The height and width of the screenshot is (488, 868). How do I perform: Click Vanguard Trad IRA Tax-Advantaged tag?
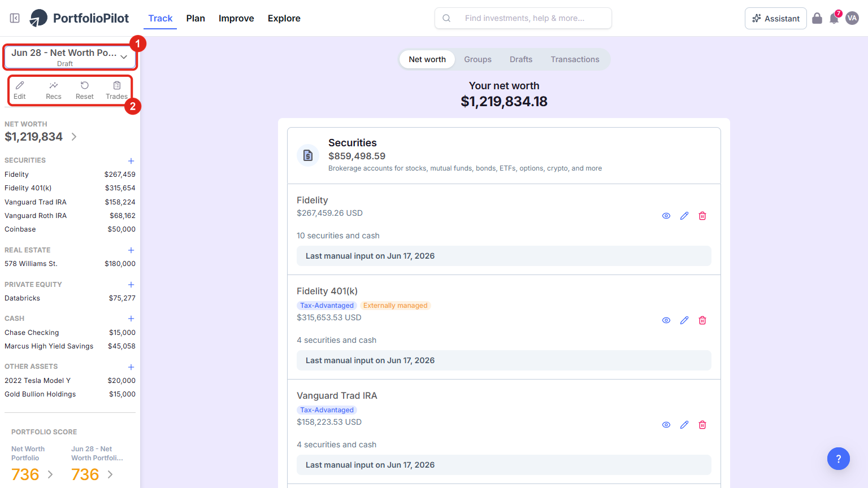click(x=327, y=410)
